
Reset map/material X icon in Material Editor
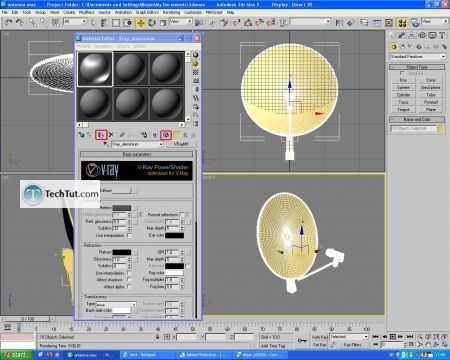coord(111,135)
